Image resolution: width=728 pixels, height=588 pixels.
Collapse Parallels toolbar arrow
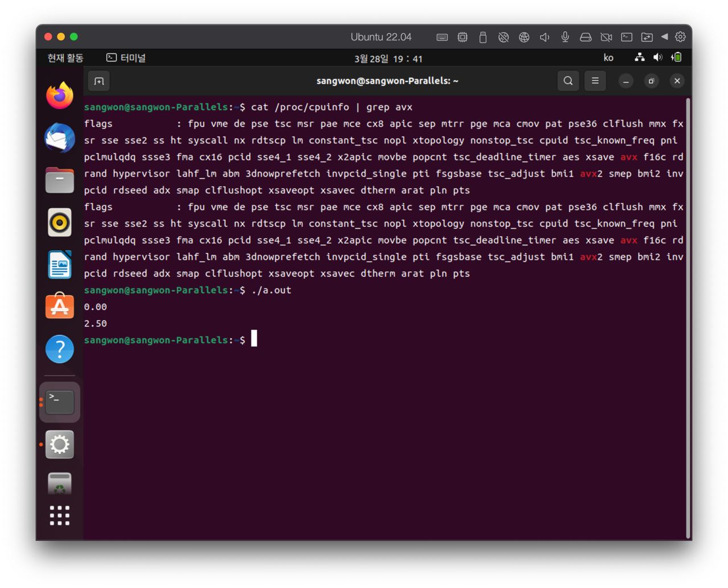tap(664, 37)
